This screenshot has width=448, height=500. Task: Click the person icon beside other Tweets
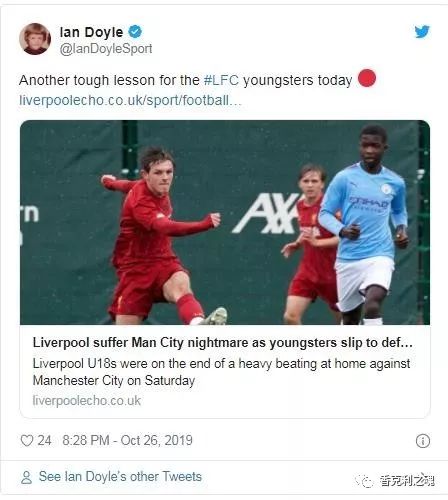26,477
